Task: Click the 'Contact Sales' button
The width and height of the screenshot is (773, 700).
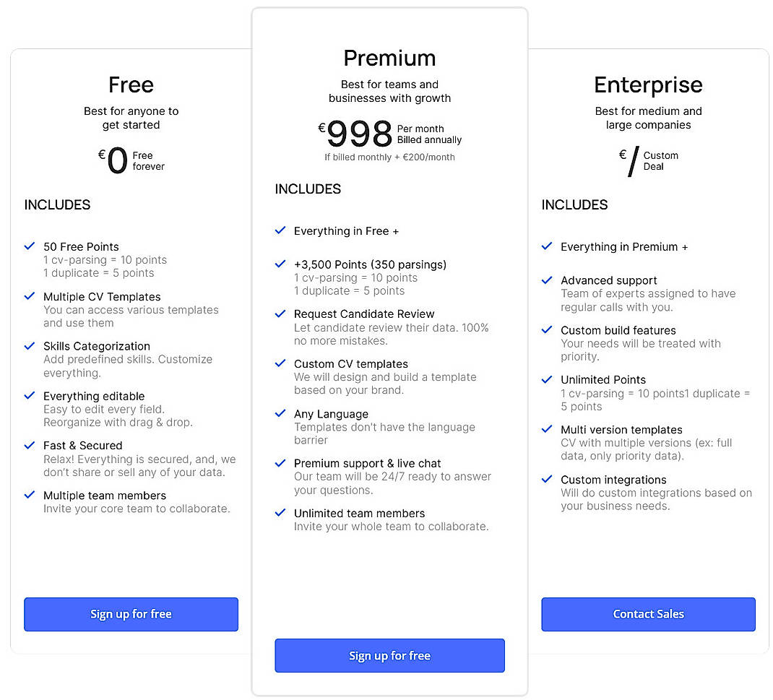Action: point(648,614)
